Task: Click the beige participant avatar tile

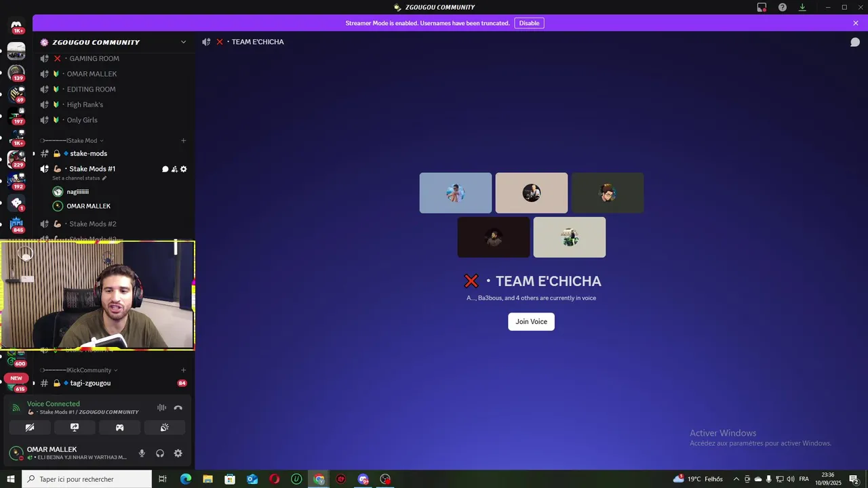Action: pos(532,193)
